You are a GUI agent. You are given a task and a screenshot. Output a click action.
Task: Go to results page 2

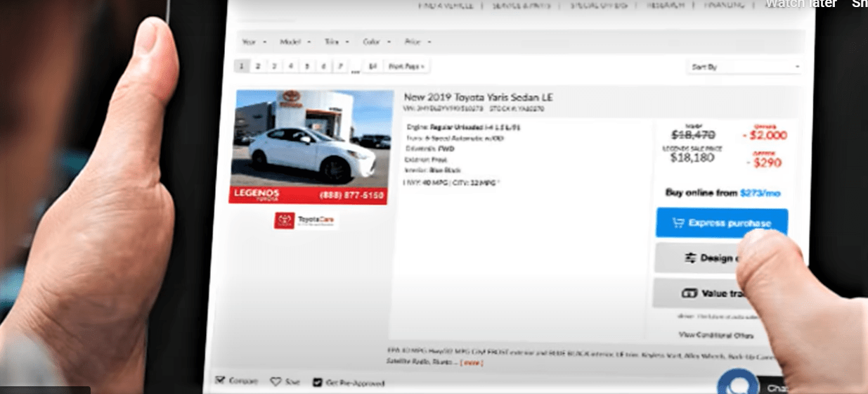[257, 66]
